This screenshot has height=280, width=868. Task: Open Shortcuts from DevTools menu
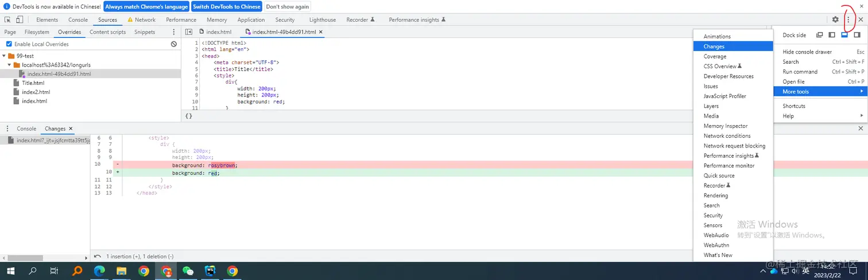coord(820,106)
